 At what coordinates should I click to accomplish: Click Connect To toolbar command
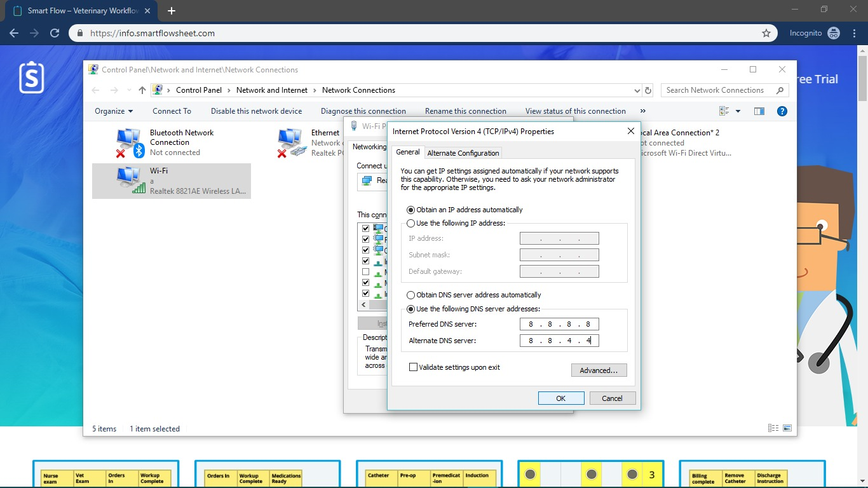[172, 111]
